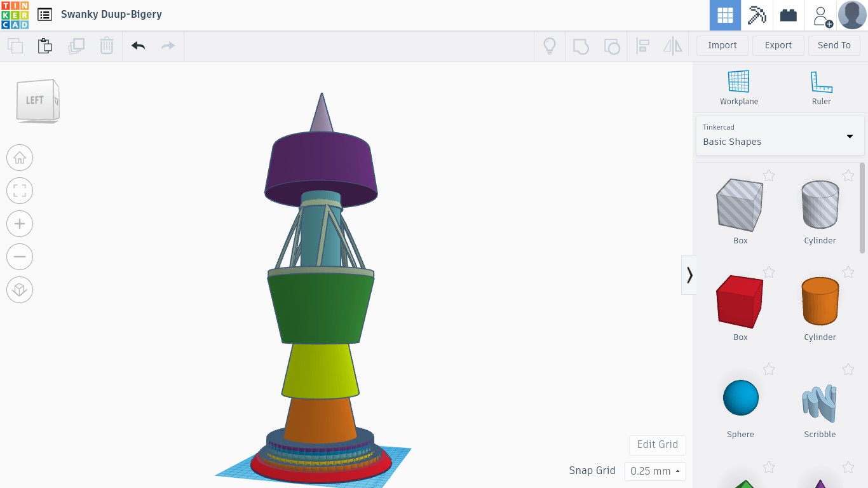Collapse the shapes panel with the chevron

pos(689,274)
